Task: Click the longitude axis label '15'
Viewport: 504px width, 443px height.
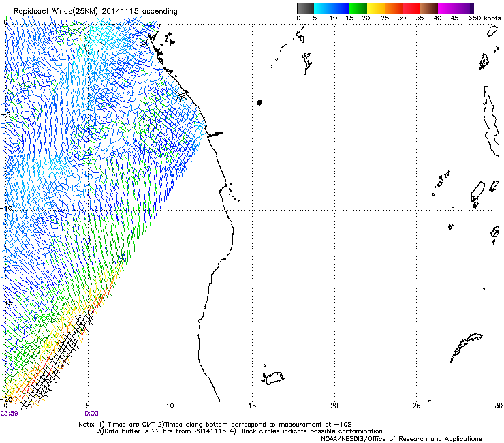Action: [252, 406]
